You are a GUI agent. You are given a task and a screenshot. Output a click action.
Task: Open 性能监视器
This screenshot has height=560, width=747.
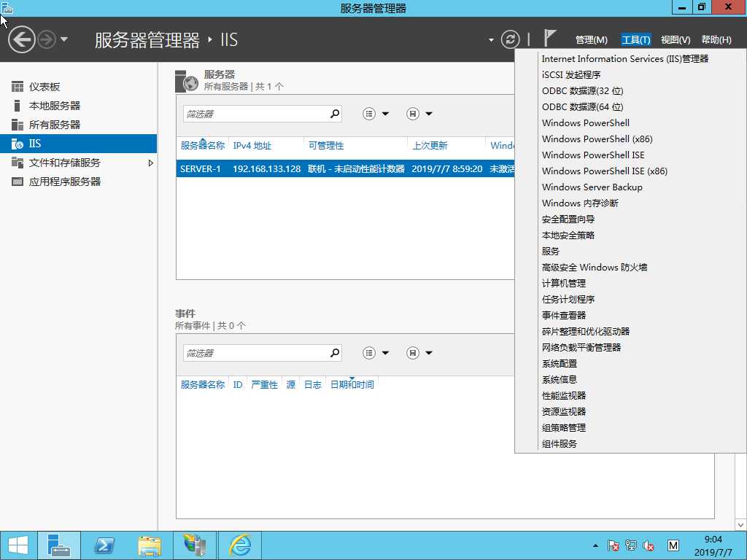click(x=564, y=396)
